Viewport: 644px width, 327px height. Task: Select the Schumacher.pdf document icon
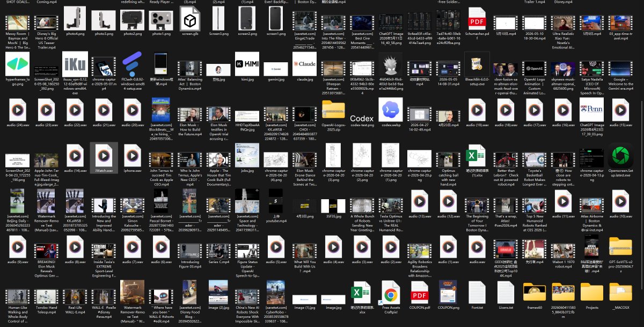click(x=477, y=19)
